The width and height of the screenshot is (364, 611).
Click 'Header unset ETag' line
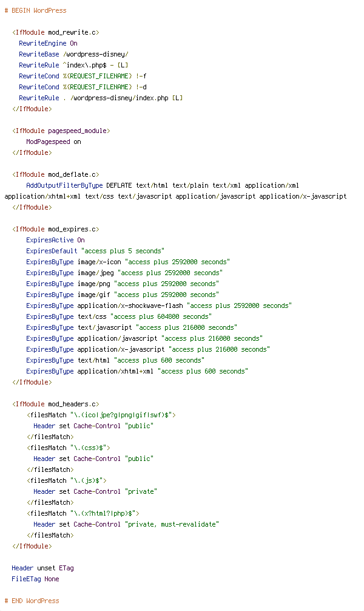coord(43,568)
